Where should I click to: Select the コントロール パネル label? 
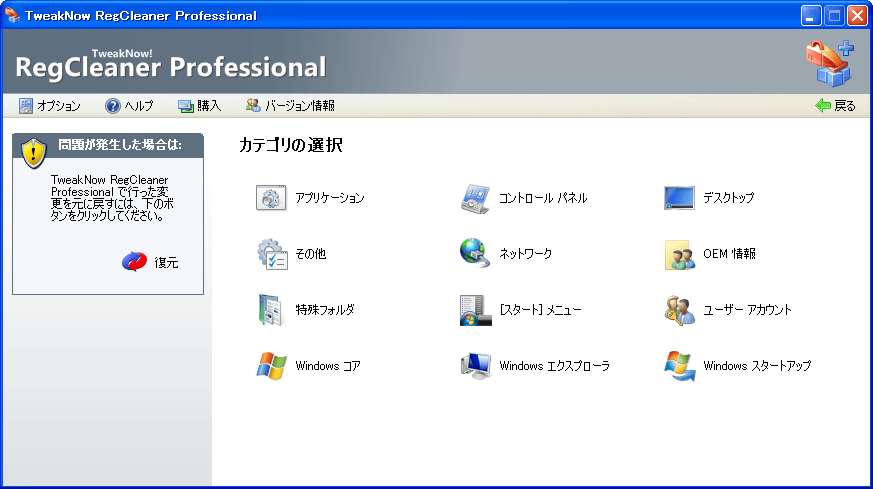pos(543,198)
